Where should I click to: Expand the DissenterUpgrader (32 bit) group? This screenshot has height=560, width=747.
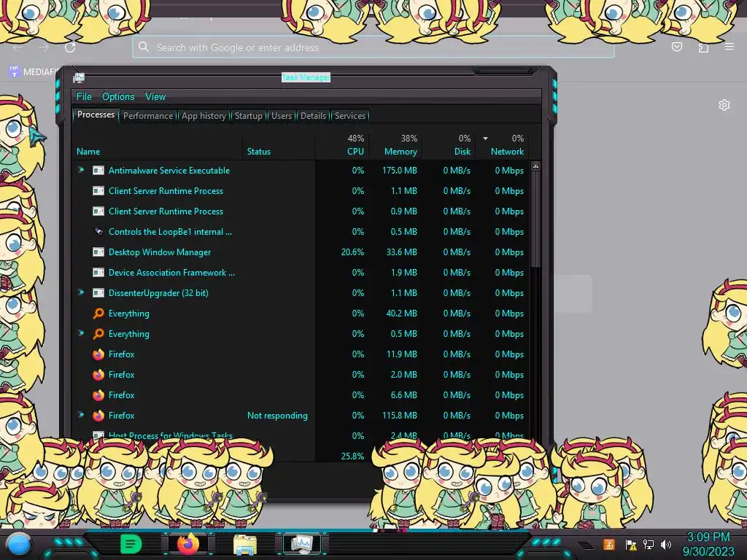pos(81,292)
